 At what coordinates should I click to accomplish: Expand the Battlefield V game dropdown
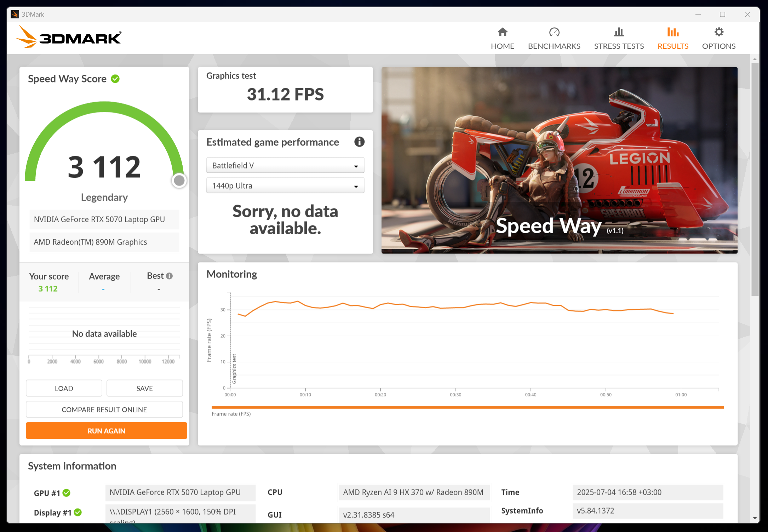[285, 165]
